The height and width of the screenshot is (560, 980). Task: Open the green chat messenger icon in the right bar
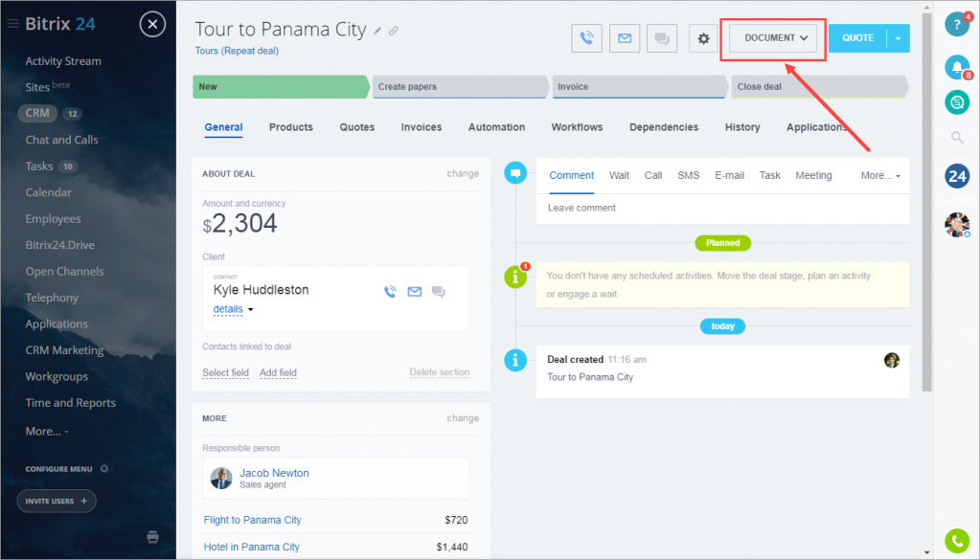pos(957,101)
